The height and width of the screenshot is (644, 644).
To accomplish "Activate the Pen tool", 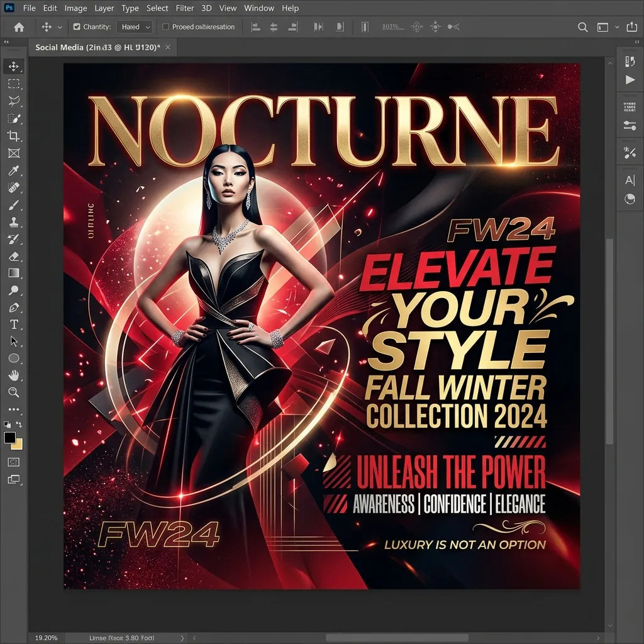I will tap(14, 307).
